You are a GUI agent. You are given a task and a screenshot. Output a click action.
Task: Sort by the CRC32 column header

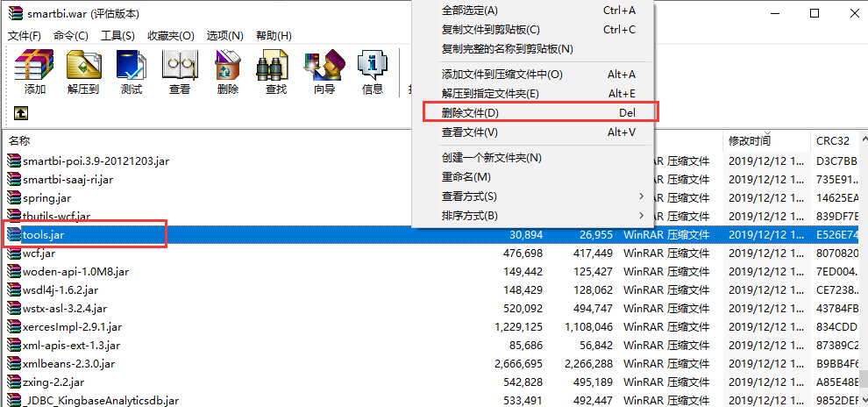(x=833, y=140)
